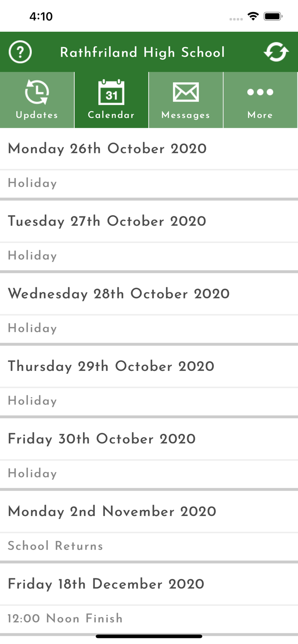Select the Calendar 31 icon

tap(111, 92)
